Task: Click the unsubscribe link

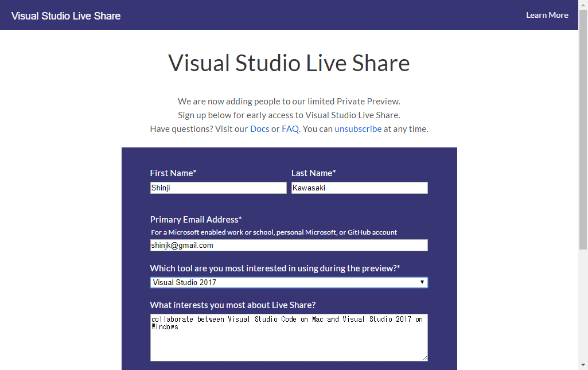Action: click(x=358, y=128)
